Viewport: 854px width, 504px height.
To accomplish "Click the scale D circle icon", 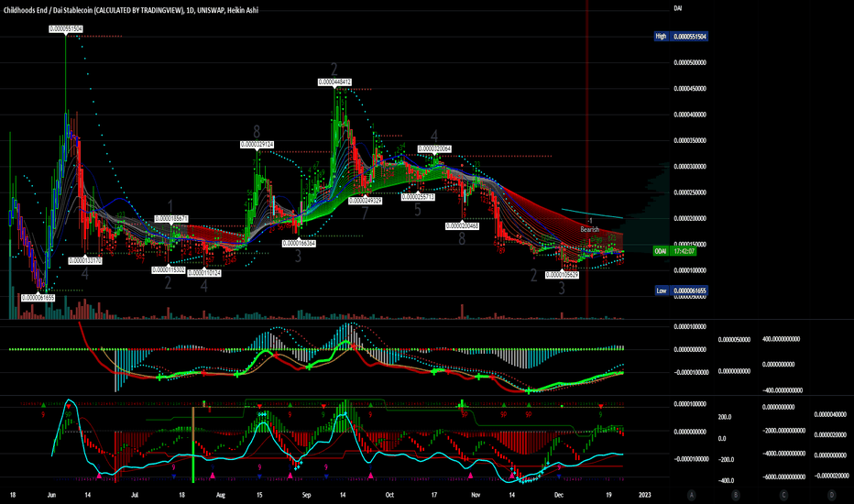I will click(x=831, y=495).
